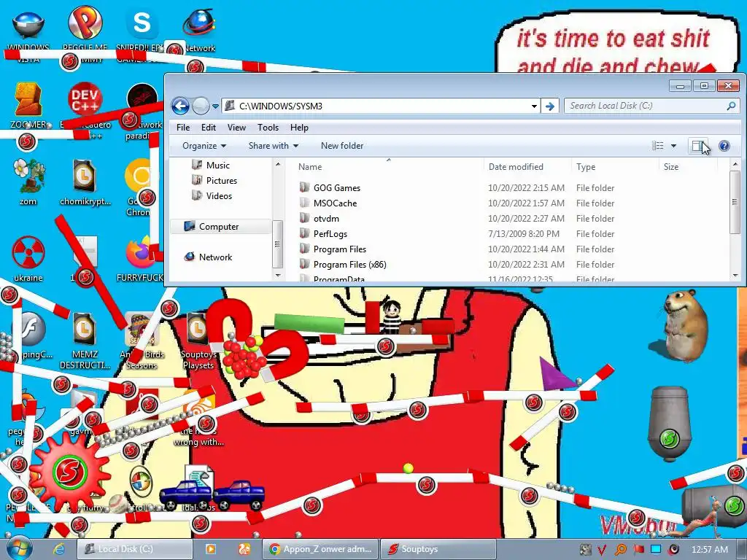Click the orange media player taskbar icon
Screen dimensions: 747x560
coord(211,549)
